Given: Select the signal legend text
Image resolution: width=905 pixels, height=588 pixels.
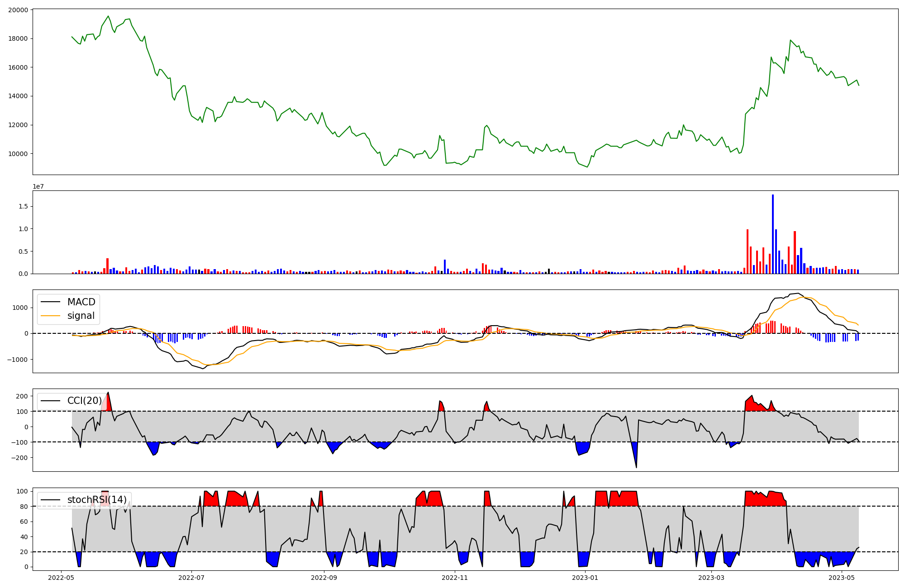Looking at the screenshot, I should (81, 316).
